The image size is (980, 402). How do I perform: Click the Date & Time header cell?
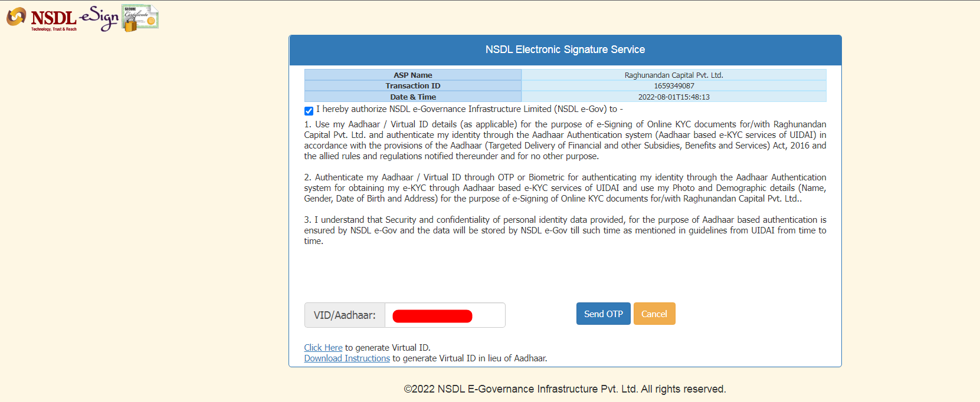click(x=413, y=97)
